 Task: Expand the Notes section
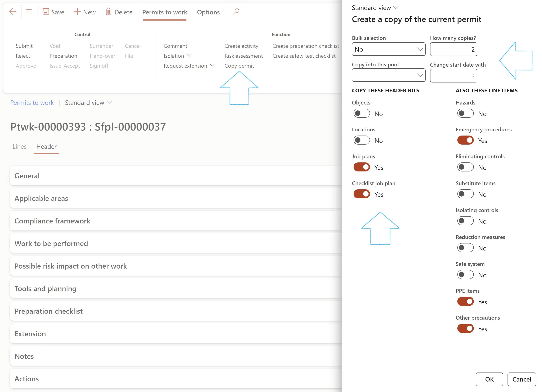pyautogui.click(x=176, y=356)
